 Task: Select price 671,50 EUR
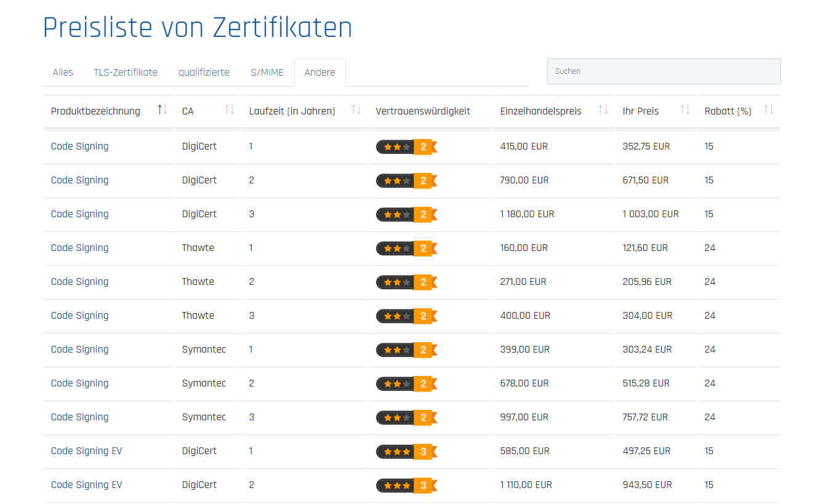tap(646, 180)
